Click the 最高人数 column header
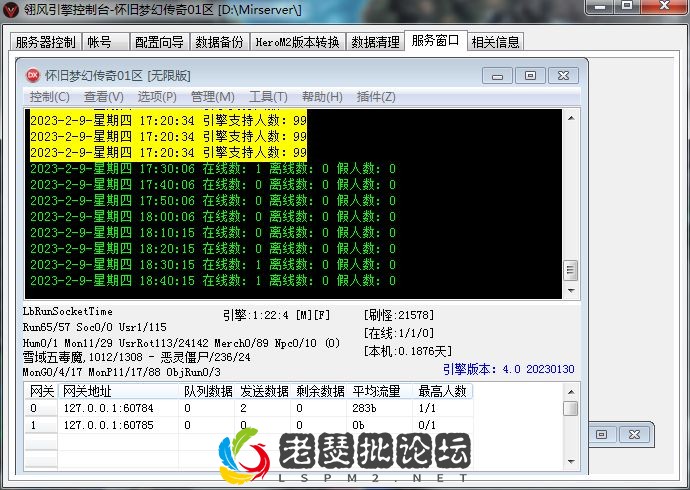The height and width of the screenshot is (490, 690). click(443, 391)
